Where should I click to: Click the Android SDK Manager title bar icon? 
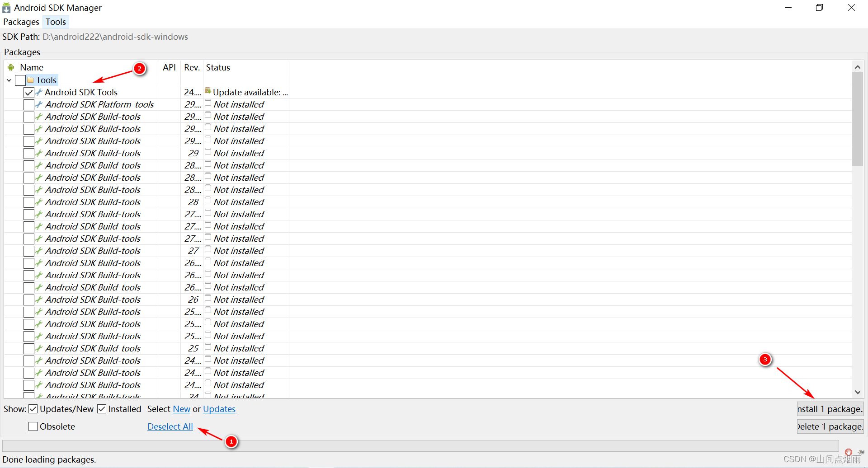point(6,8)
